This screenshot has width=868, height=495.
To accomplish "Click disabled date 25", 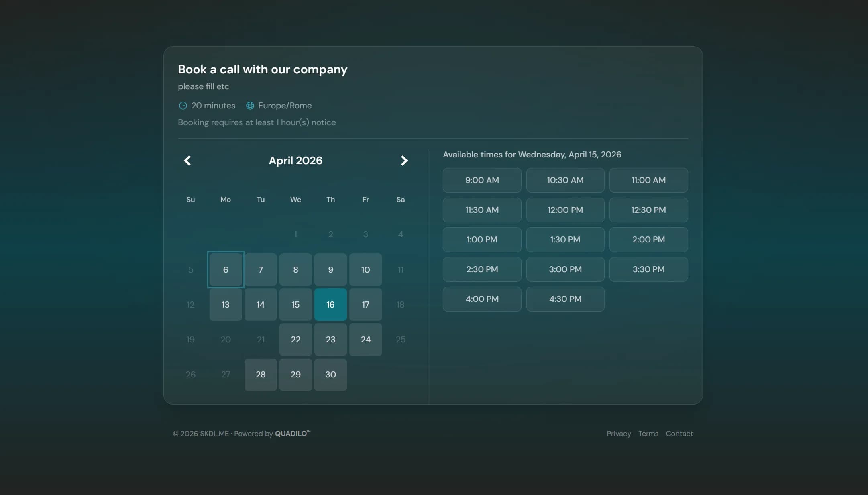I will point(401,340).
